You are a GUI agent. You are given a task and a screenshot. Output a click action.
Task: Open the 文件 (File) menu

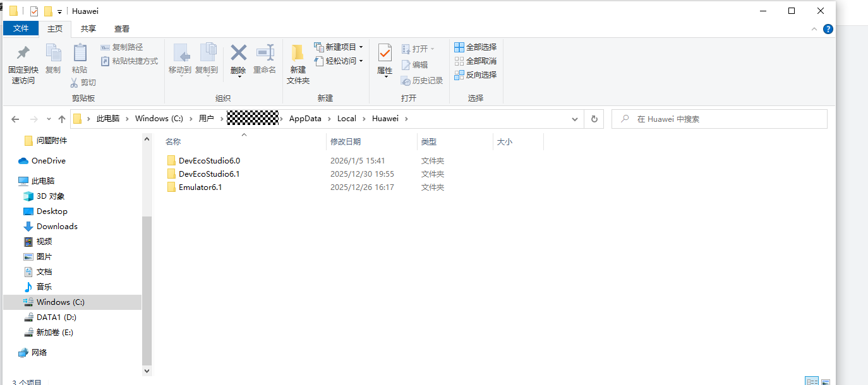(21, 28)
